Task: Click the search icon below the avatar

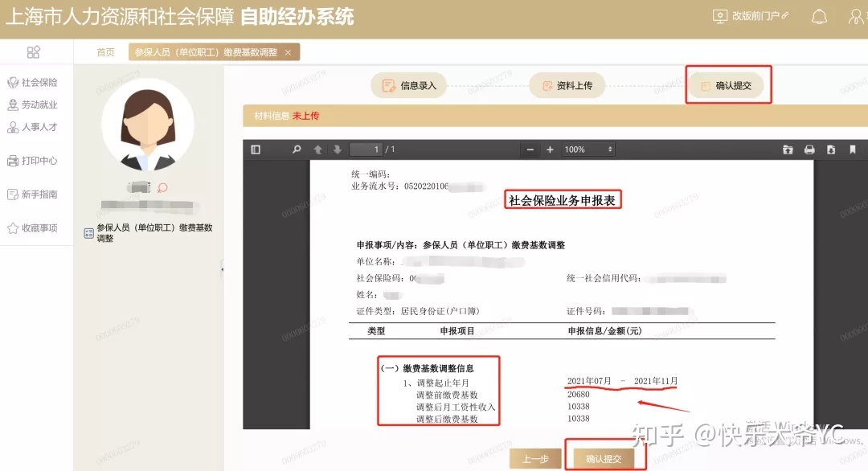Action: (162, 188)
